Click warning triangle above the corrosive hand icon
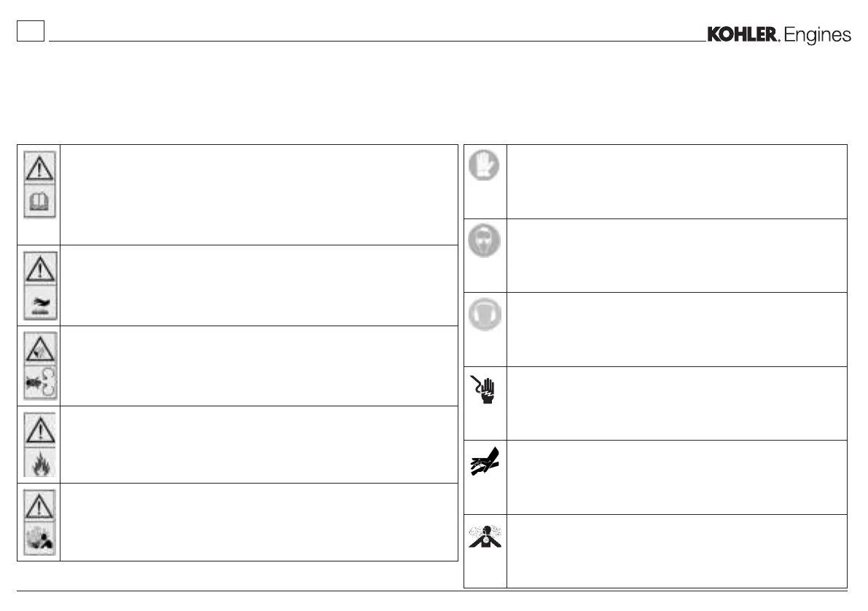868x611 pixels. tap(38, 268)
